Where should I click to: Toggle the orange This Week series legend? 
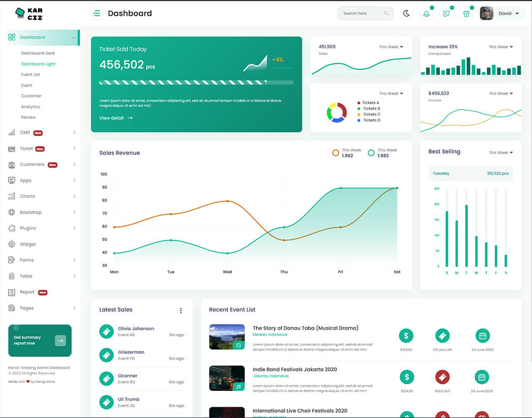[x=336, y=153]
